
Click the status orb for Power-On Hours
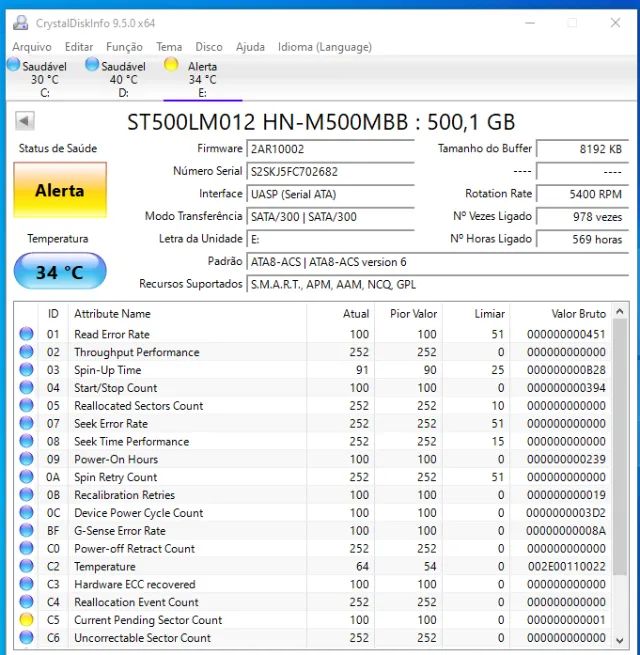pyautogui.click(x=26, y=459)
